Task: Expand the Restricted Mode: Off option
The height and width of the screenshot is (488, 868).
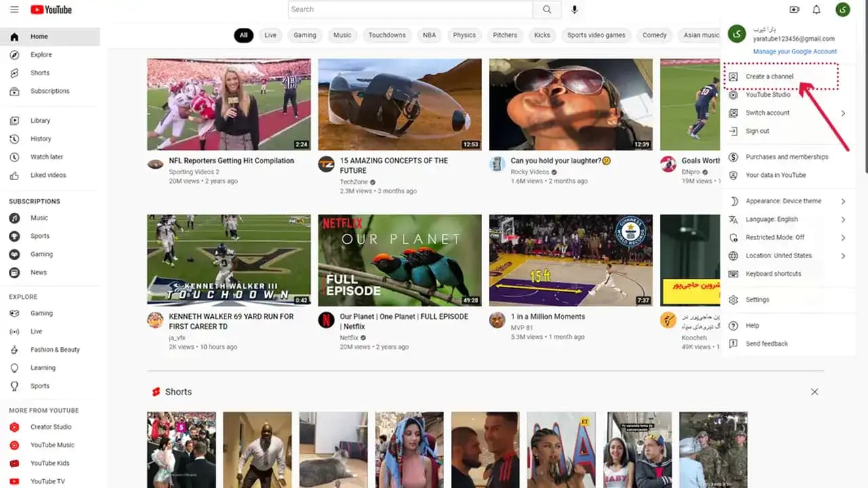Action: 788,237
